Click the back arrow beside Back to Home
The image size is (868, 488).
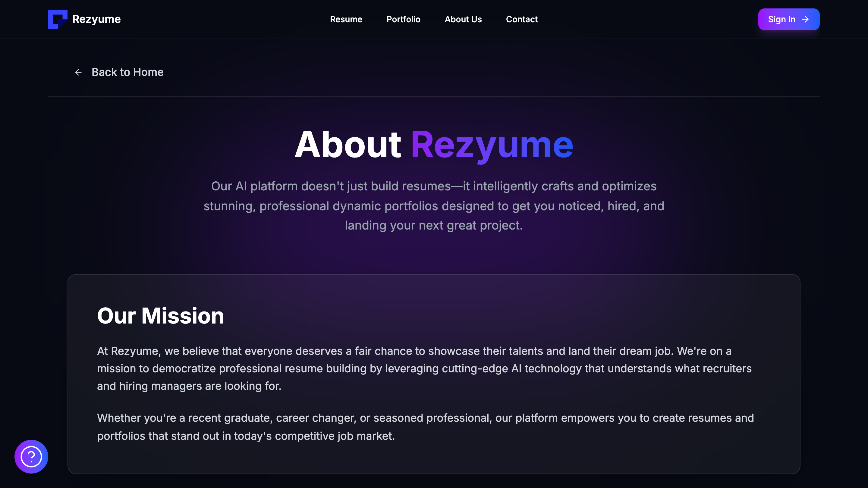pos(78,72)
